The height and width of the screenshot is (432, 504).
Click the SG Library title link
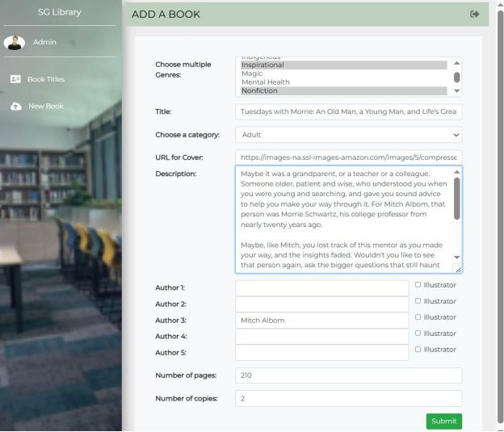click(60, 12)
